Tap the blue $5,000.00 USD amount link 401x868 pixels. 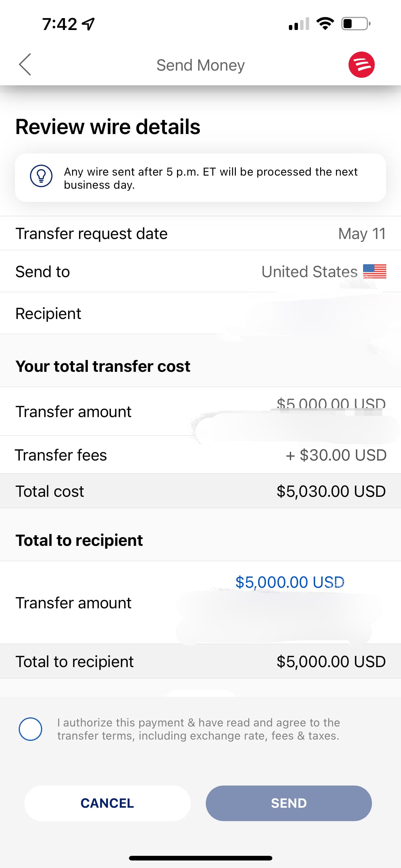(x=290, y=582)
